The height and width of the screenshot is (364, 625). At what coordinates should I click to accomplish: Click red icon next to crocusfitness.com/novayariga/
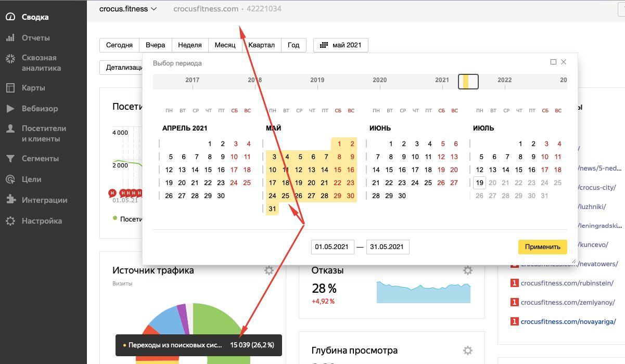tap(515, 322)
